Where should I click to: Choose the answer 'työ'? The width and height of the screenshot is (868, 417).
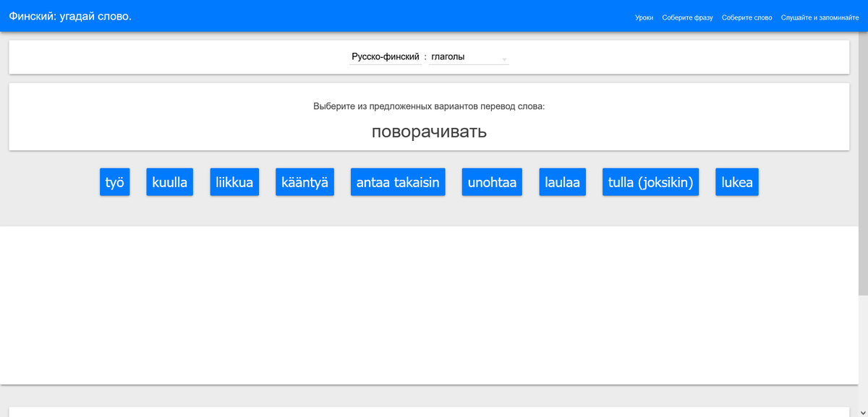(x=115, y=182)
